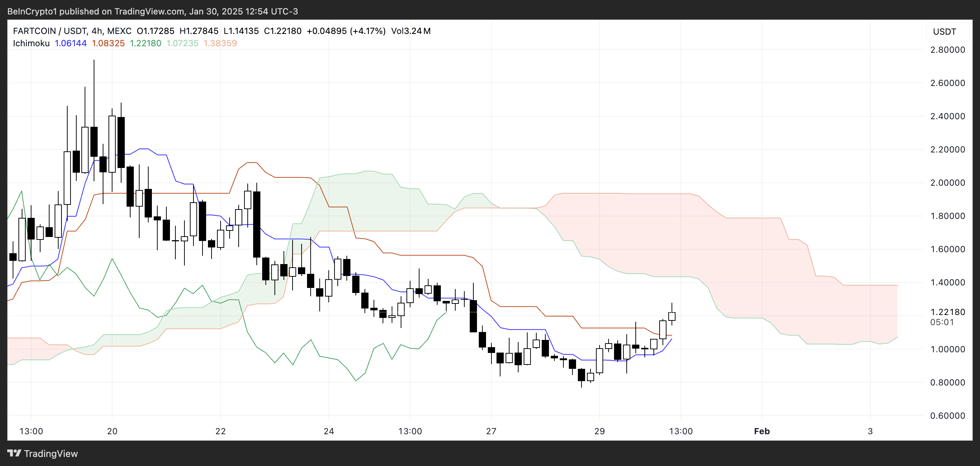Click the Ichimoku indicator label
Screen dimensions: 980x466
pos(31,43)
